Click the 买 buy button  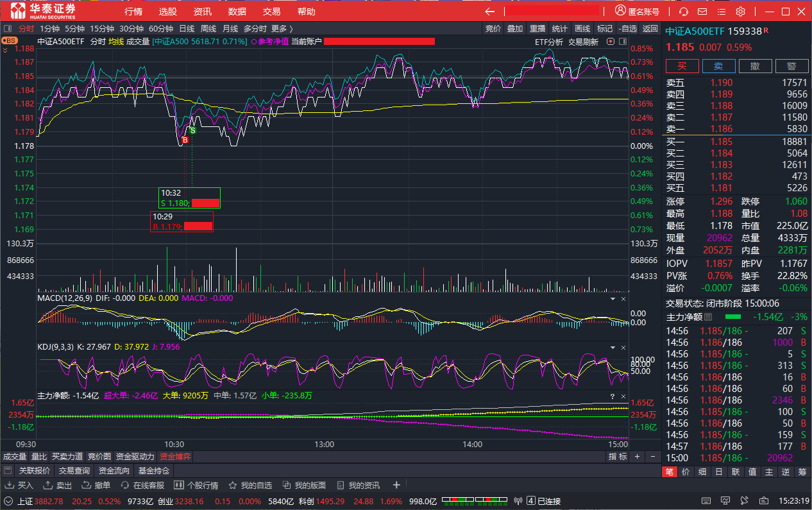[682, 66]
